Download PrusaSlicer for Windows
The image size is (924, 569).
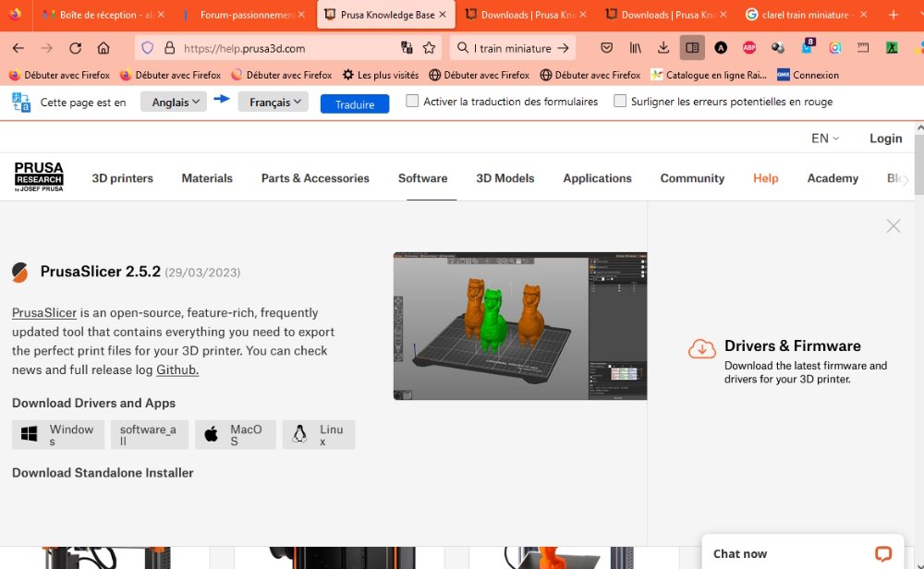58,435
